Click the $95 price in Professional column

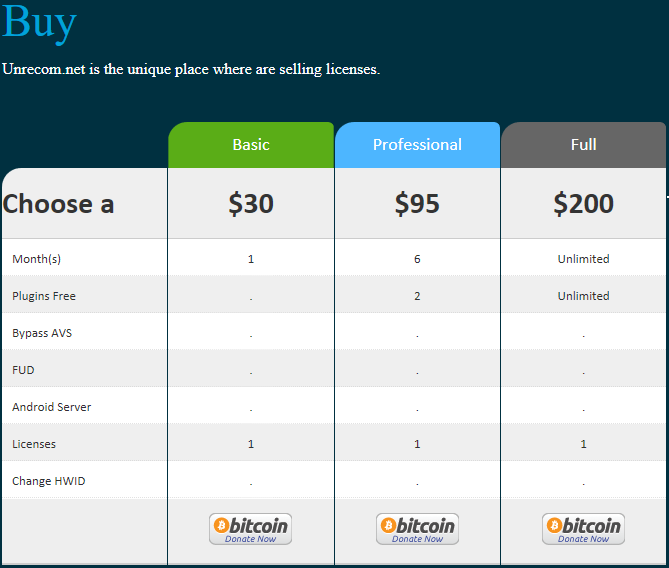pyautogui.click(x=417, y=204)
